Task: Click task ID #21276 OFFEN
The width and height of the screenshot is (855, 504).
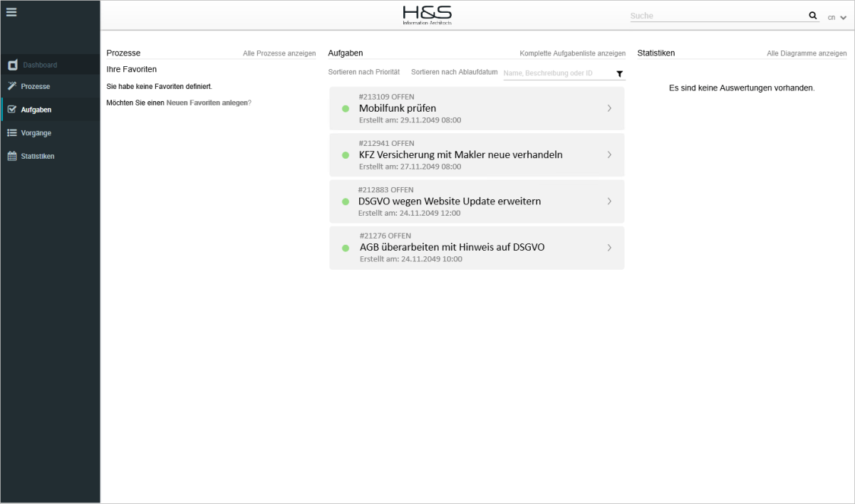Action: [x=385, y=236]
